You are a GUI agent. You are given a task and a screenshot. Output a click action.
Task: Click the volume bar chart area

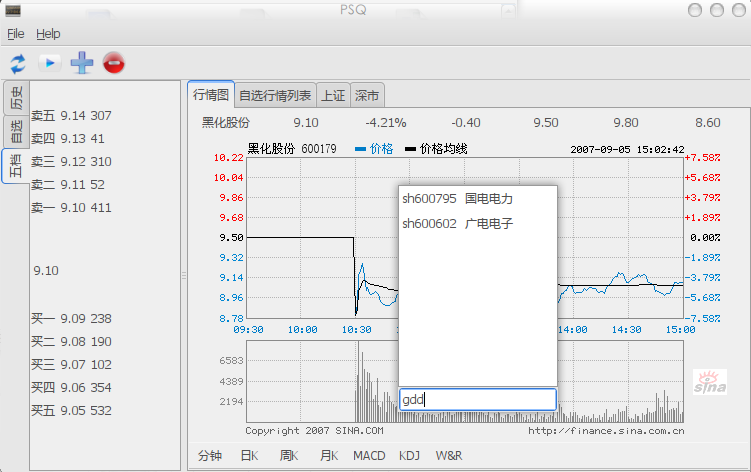tap(465, 381)
